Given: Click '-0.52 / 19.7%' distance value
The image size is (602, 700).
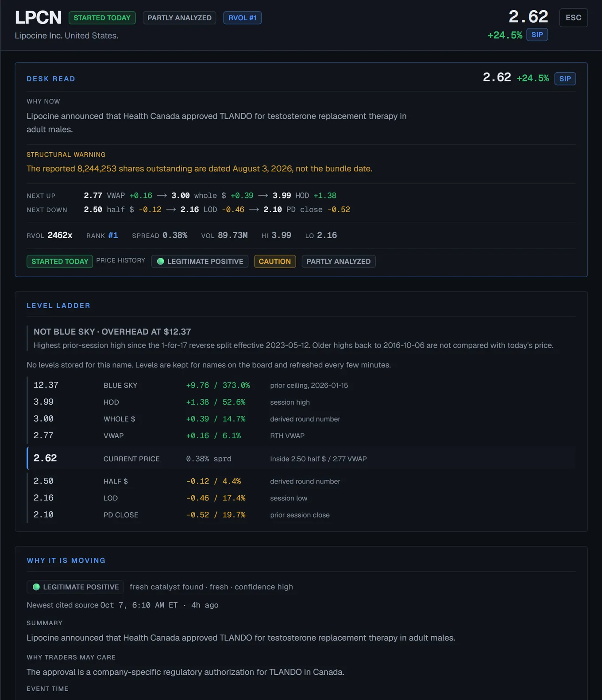Looking at the screenshot, I should click(x=216, y=515).
